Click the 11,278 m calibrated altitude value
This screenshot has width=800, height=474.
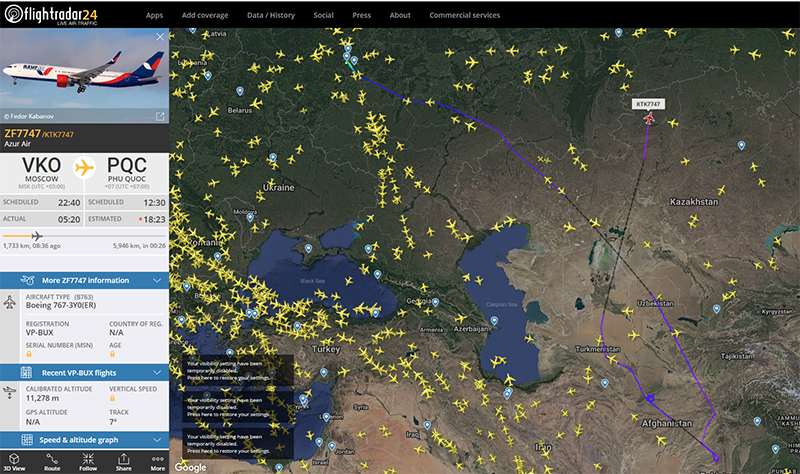click(42, 398)
